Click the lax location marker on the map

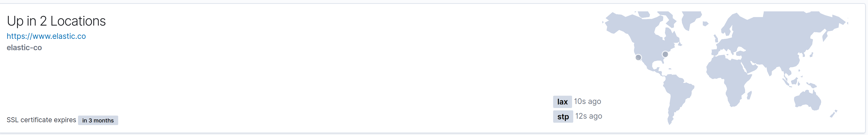pyautogui.click(x=638, y=57)
